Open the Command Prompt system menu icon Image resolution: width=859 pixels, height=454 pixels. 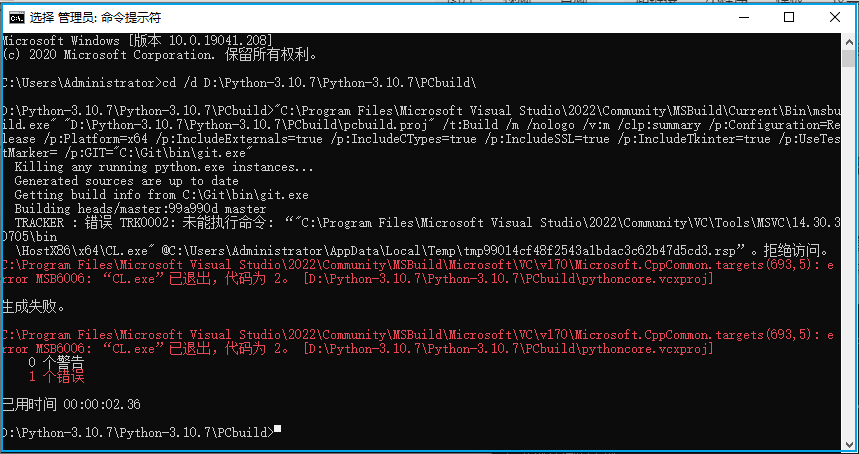click(x=16, y=18)
